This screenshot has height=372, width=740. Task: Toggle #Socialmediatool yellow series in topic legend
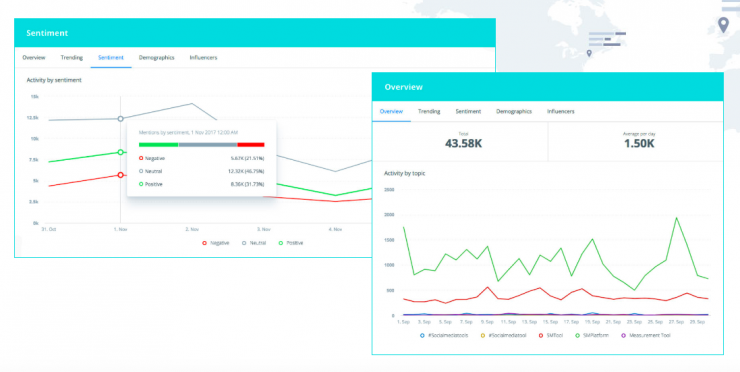(x=503, y=336)
